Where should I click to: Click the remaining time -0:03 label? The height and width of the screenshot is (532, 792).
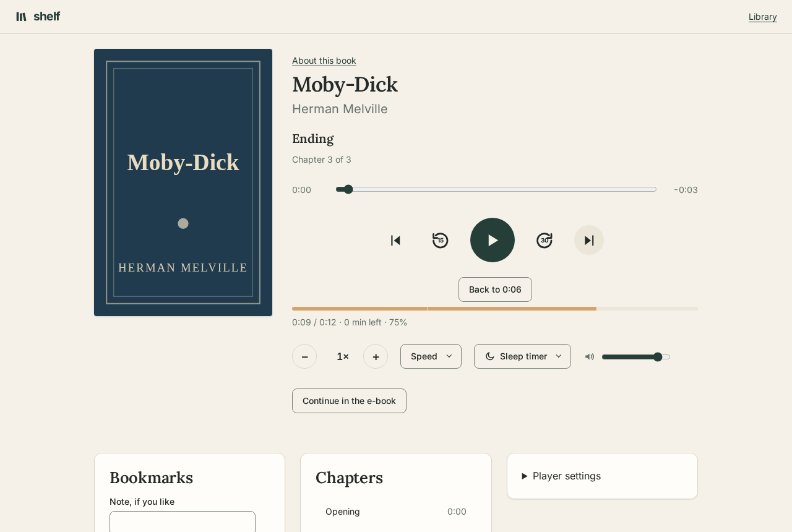pyautogui.click(x=686, y=190)
